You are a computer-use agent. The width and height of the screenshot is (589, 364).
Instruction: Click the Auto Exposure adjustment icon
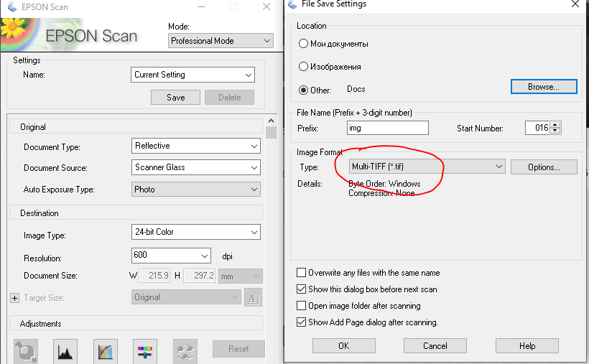26,351
